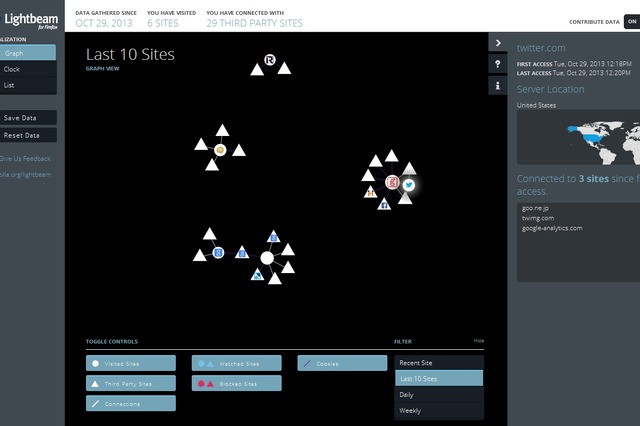
Task: Click the yellow circular site node
Action: [220, 150]
